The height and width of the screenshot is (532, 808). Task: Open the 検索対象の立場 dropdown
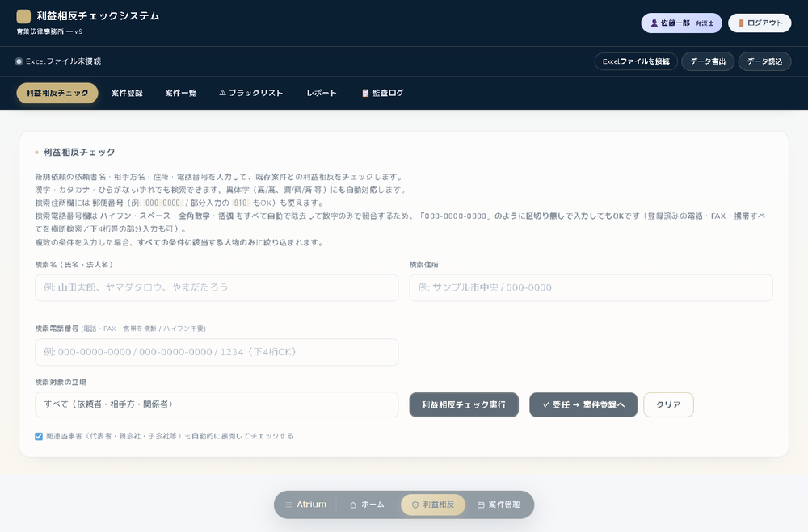217,404
